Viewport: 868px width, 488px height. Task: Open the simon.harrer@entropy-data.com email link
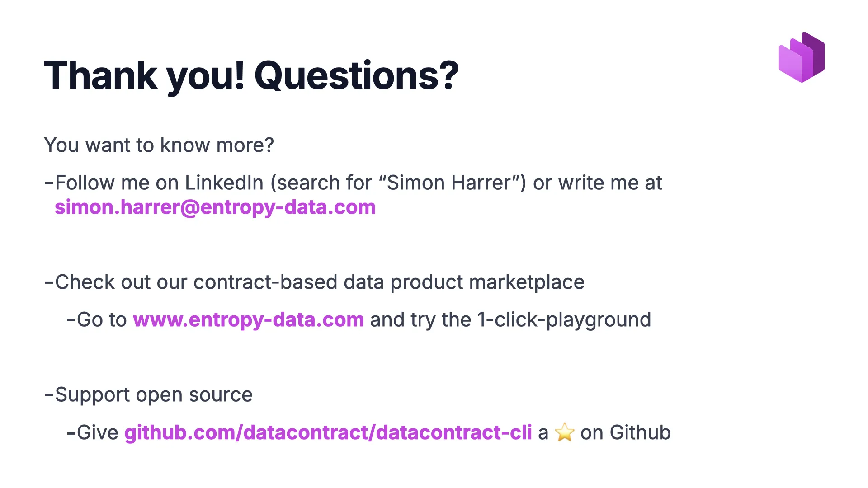pos(215,207)
